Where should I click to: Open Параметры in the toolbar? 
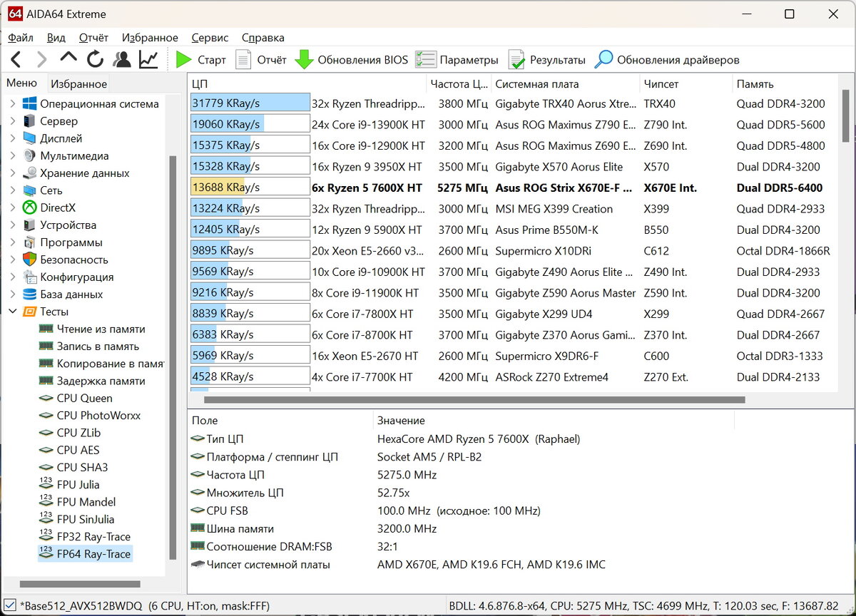click(457, 60)
